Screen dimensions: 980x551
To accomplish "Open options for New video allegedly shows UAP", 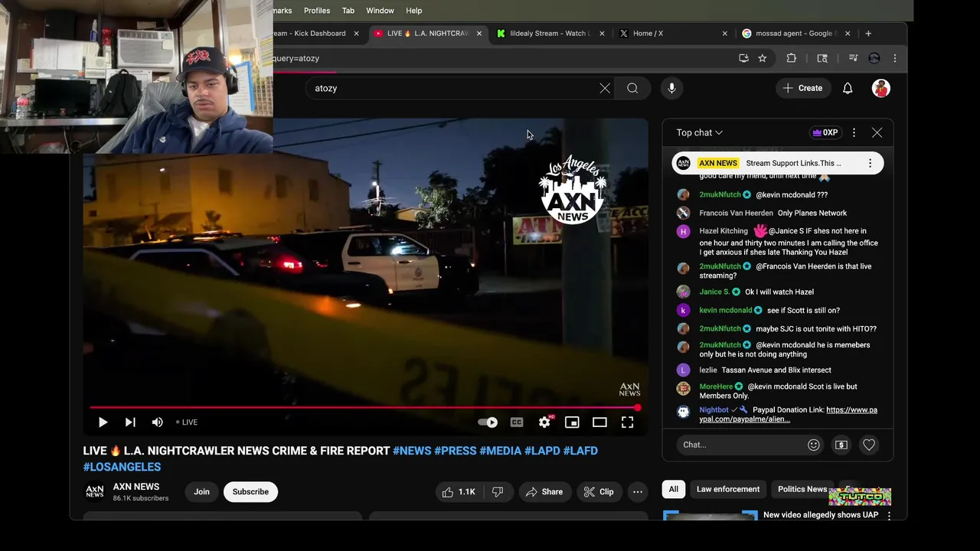I will tap(889, 516).
